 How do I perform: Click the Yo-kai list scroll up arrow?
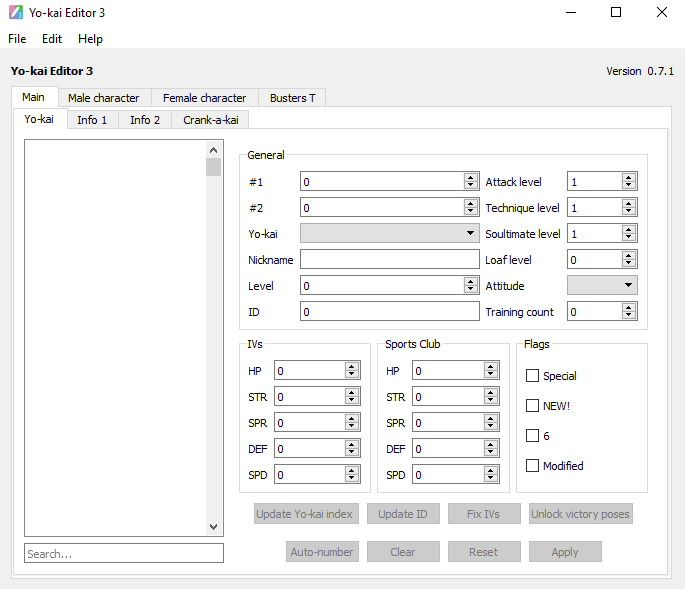[x=213, y=150]
